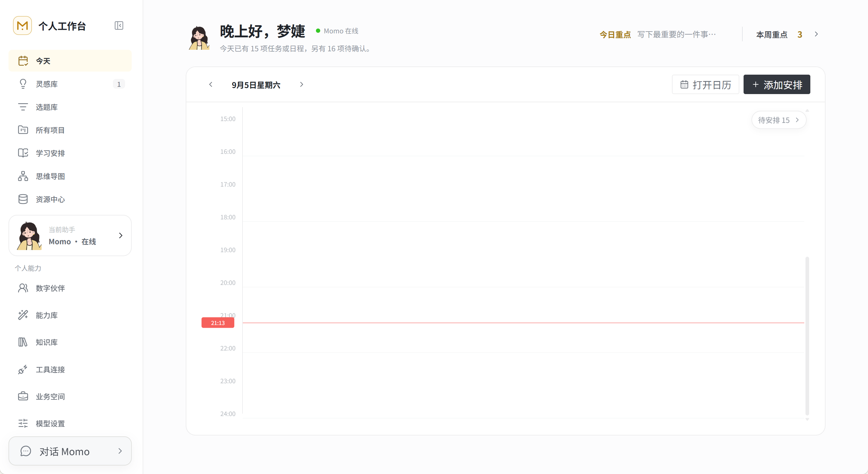Click the 今日重点 input field
Image resolution: width=868 pixels, height=474 pixels.
pos(677,34)
